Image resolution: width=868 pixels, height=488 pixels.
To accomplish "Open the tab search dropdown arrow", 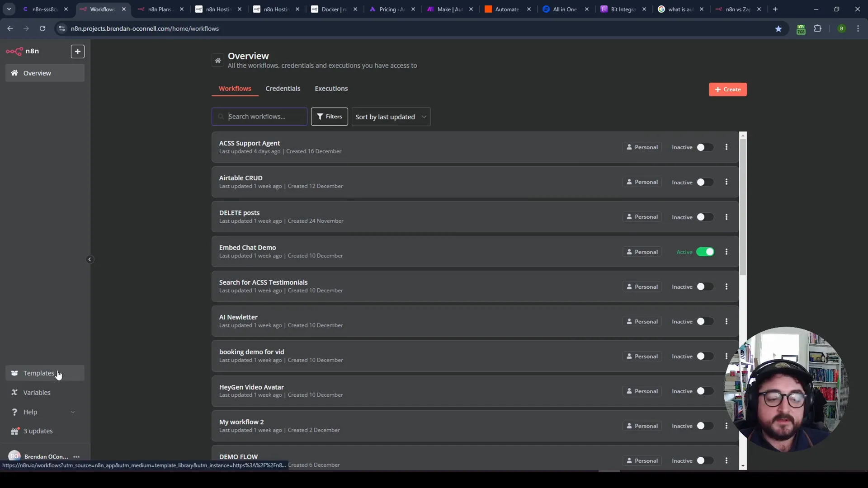I will click(x=9, y=9).
